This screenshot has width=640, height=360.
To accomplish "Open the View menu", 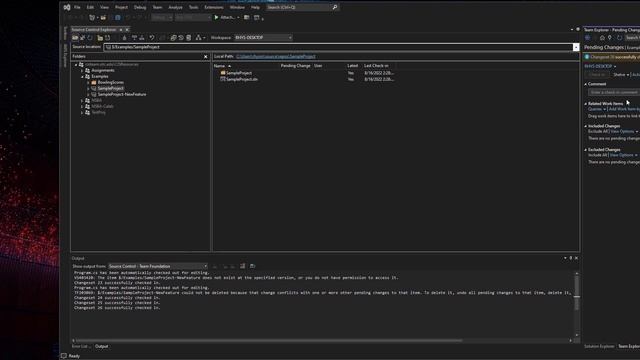I will click(x=104, y=7).
